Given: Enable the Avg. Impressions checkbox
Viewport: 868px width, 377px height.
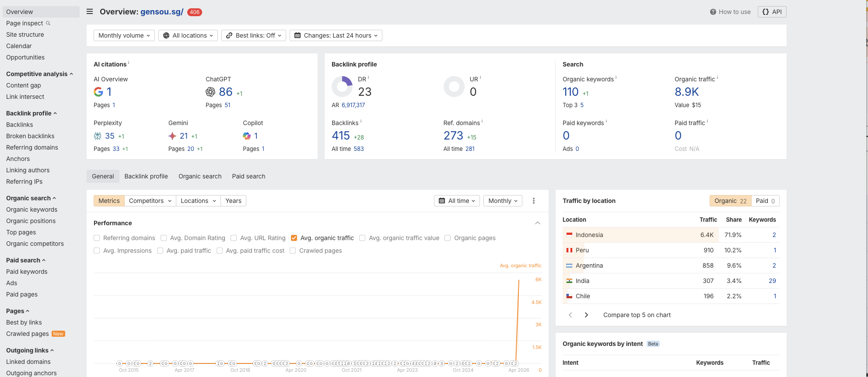Looking at the screenshot, I should click(97, 251).
